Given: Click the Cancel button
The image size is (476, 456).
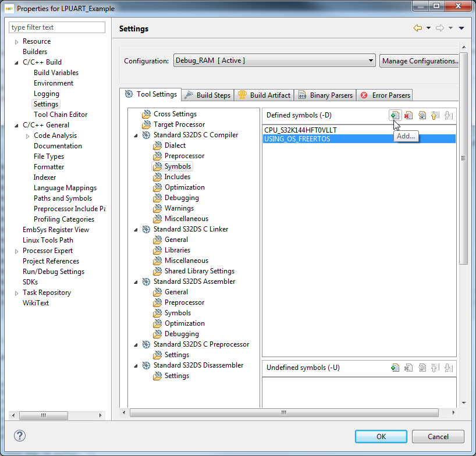Looking at the screenshot, I should (x=438, y=436).
